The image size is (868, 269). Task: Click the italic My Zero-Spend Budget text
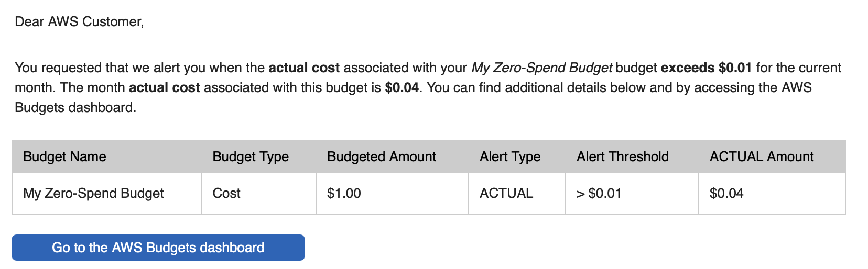[x=541, y=68]
